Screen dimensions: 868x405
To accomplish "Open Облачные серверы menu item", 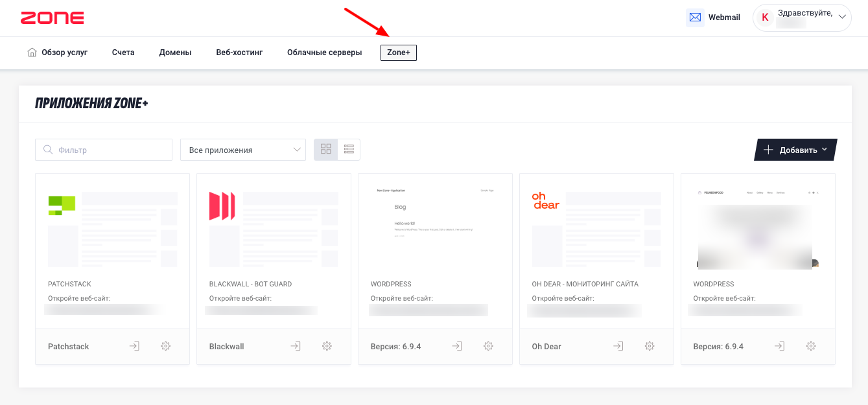I will point(325,52).
